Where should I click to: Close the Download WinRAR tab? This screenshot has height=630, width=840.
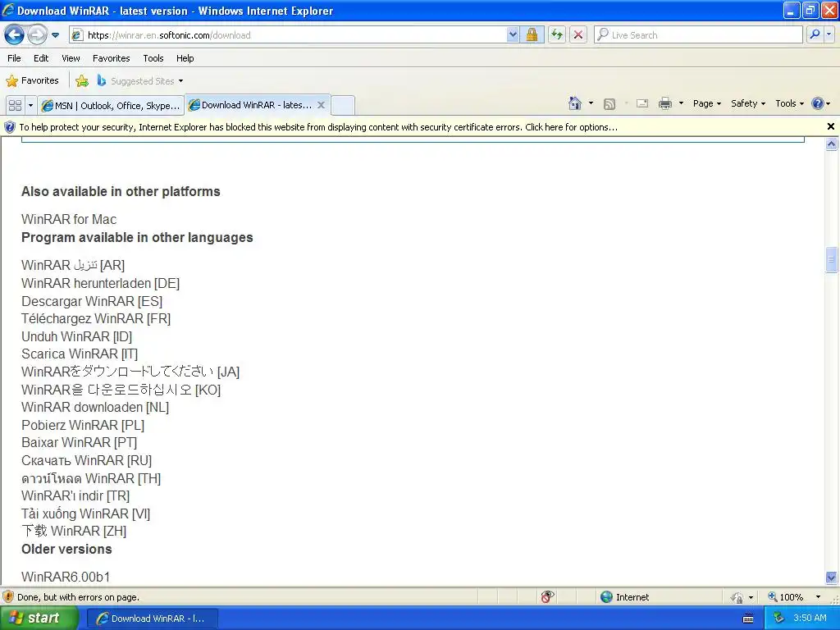pos(321,105)
